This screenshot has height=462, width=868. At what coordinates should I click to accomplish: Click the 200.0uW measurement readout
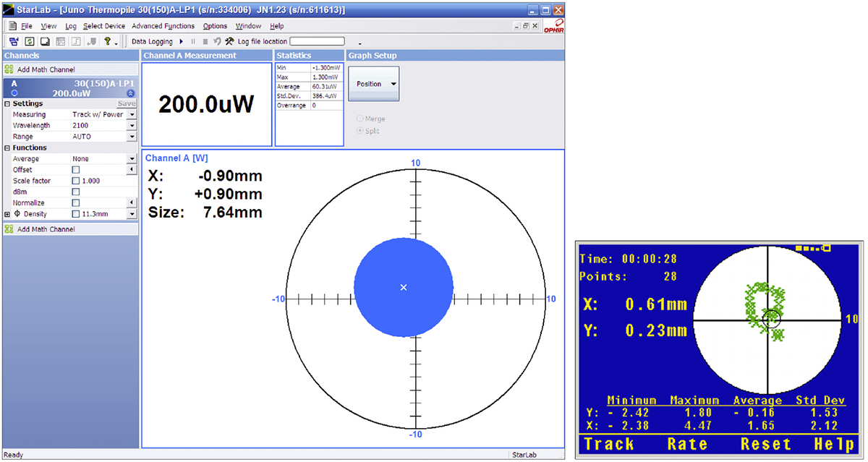207,105
